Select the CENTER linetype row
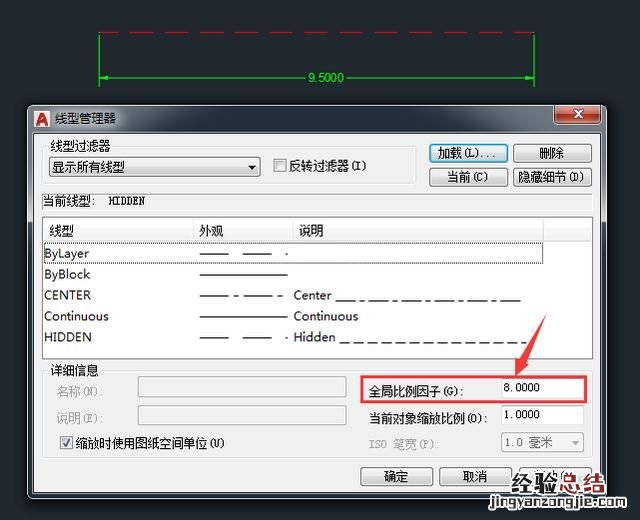This screenshot has width=640, height=520. (293, 295)
